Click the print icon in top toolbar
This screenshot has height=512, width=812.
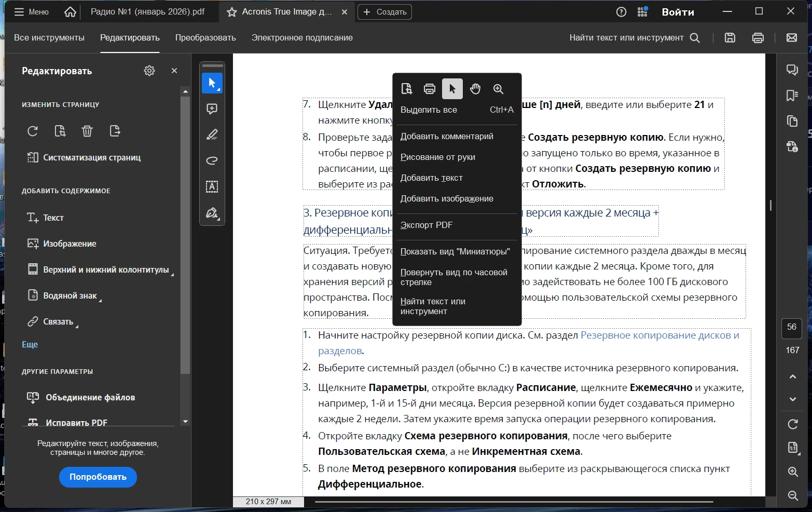(758, 38)
